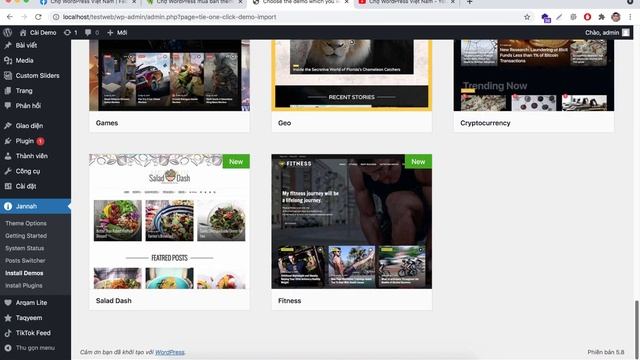Select the Games demo thumbnail

click(x=169, y=75)
